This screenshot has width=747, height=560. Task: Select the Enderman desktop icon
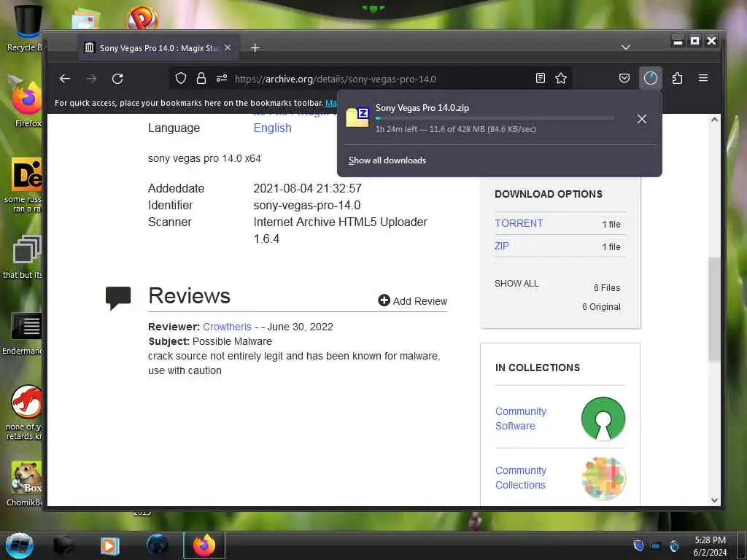24,333
